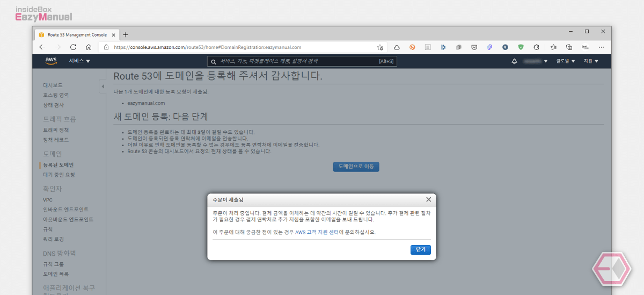
Task: Click the browser home icon
Action: 89,47
